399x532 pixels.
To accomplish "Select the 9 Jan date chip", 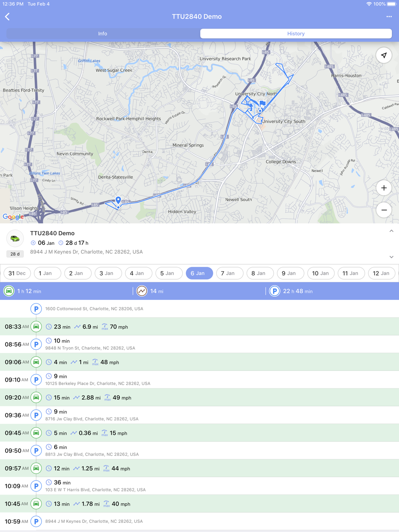I will 290,273.
